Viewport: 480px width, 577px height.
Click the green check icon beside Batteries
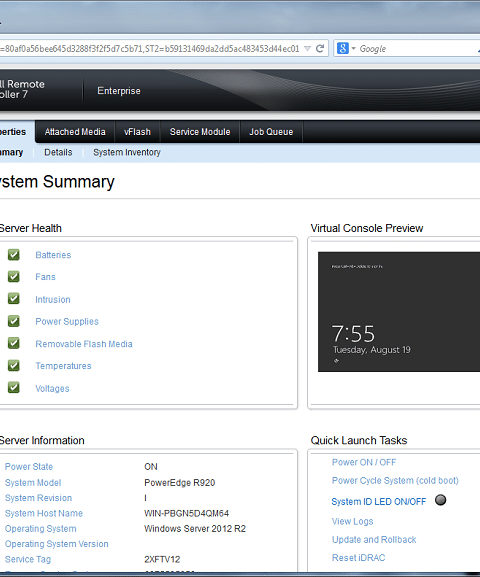[14, 254]
